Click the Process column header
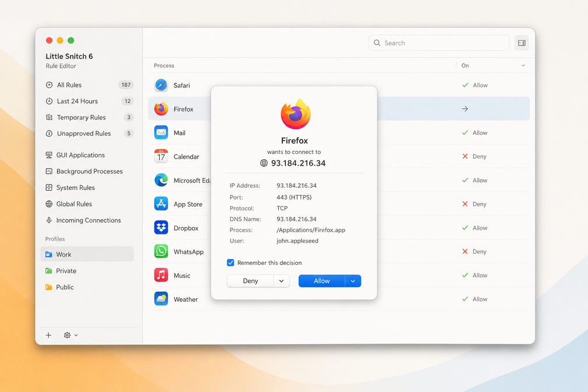 click(164, 66)
